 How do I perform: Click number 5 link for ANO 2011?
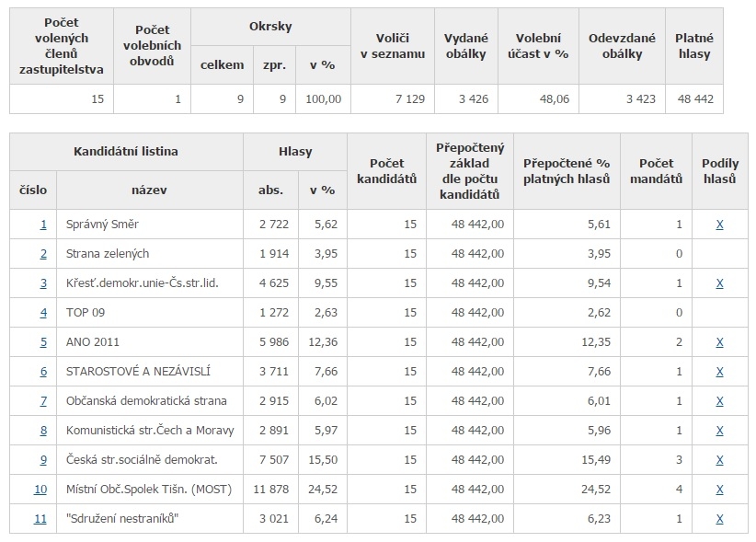[x=42, y=342]
